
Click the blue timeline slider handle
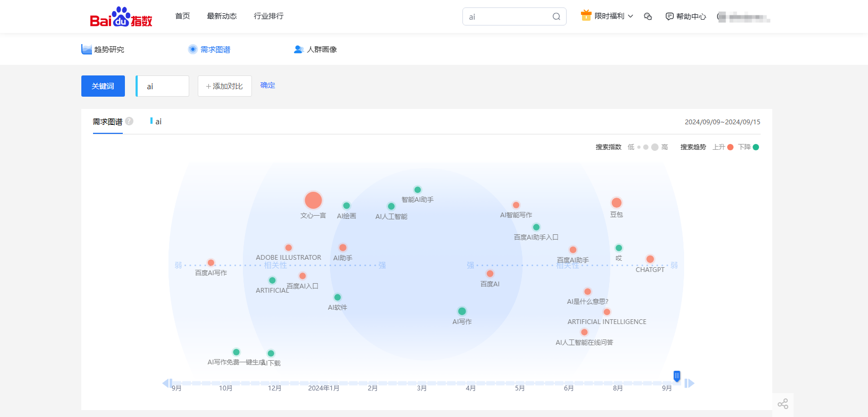pyautogui.click(x=677, y=376)
